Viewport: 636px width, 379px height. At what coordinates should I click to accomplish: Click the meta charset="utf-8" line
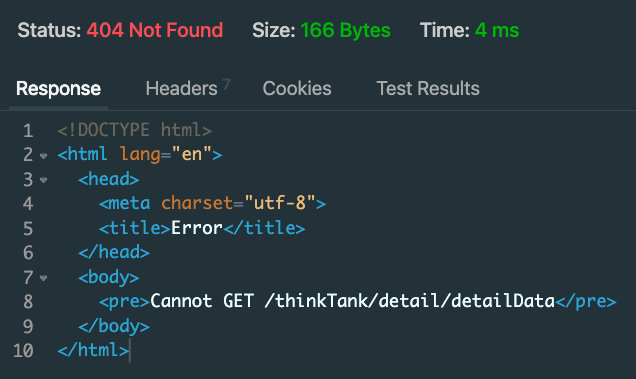(x=213, y=203)
